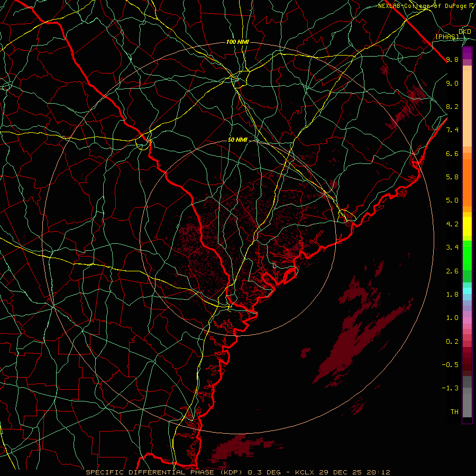The width and height of the screenshot is (476, 476).
Task: Select the 8.2 scale value
Action: click(x=452, y=106)
